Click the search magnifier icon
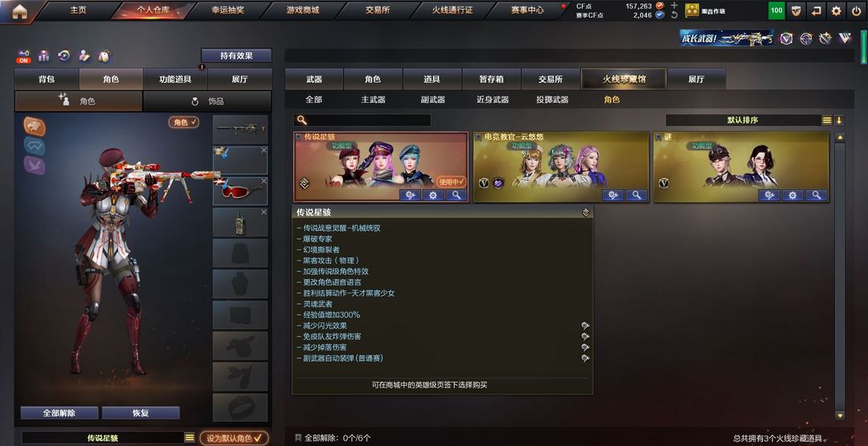The height and width of the screenshot is (446, 868). 301,120
